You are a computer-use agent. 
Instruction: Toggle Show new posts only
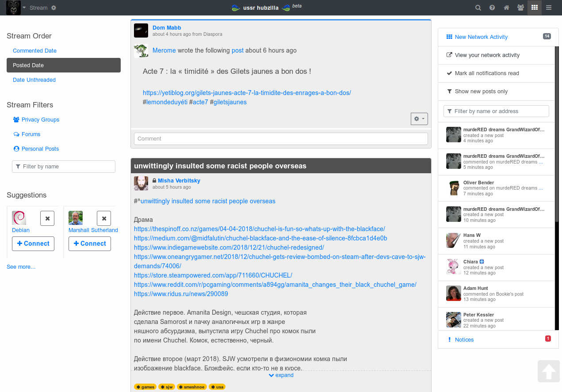coord(481,91)
